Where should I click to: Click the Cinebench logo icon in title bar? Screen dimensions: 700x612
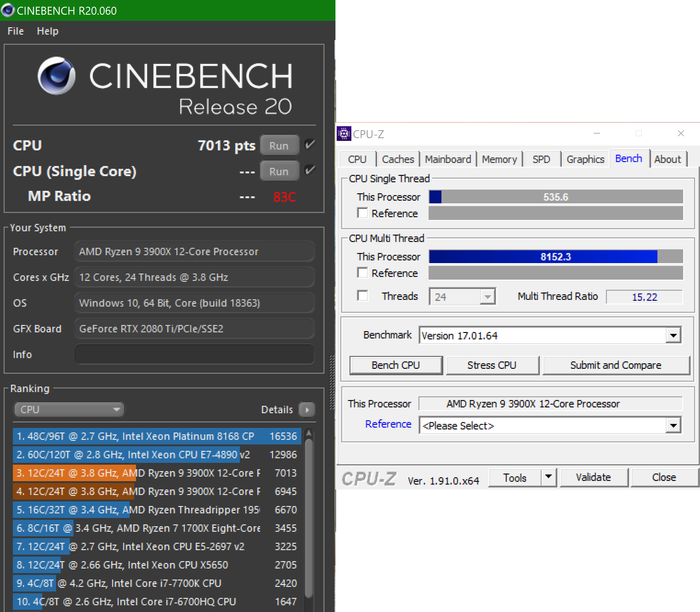pos(8,10)
